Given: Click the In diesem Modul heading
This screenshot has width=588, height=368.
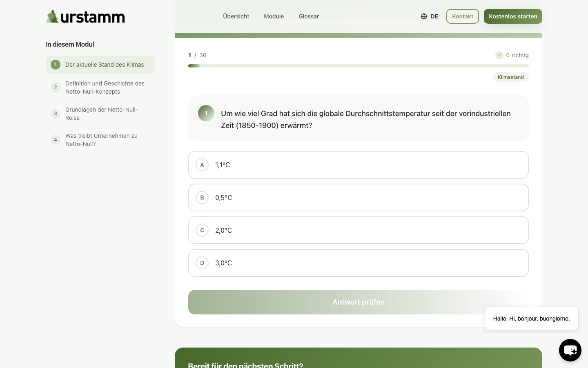Looking at the screenshot, I should (x=70, y=44).
